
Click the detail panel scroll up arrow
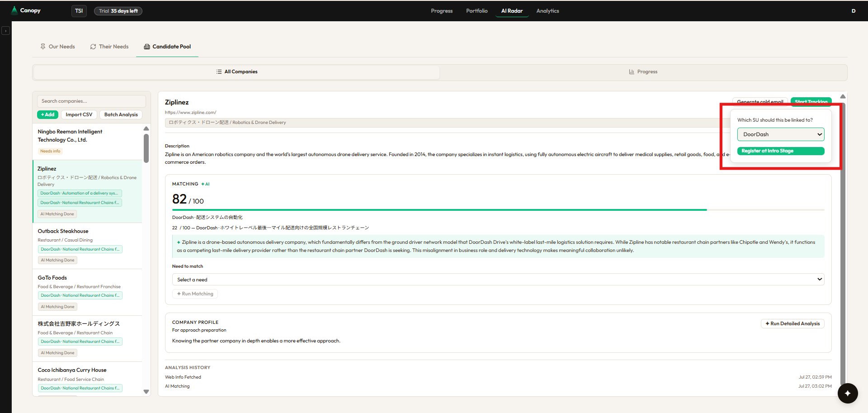coord(843,96)
